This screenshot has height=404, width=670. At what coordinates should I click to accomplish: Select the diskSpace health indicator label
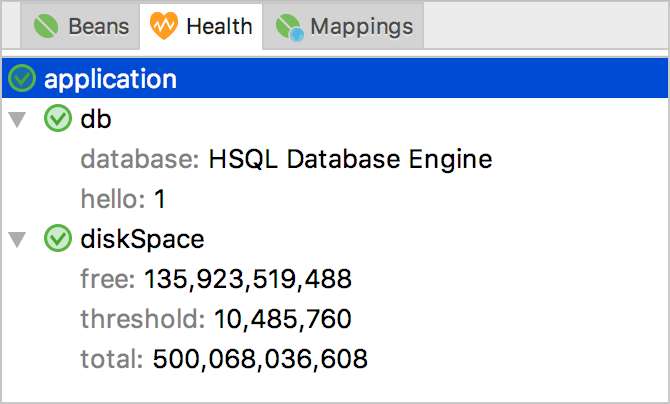(142, 239)
